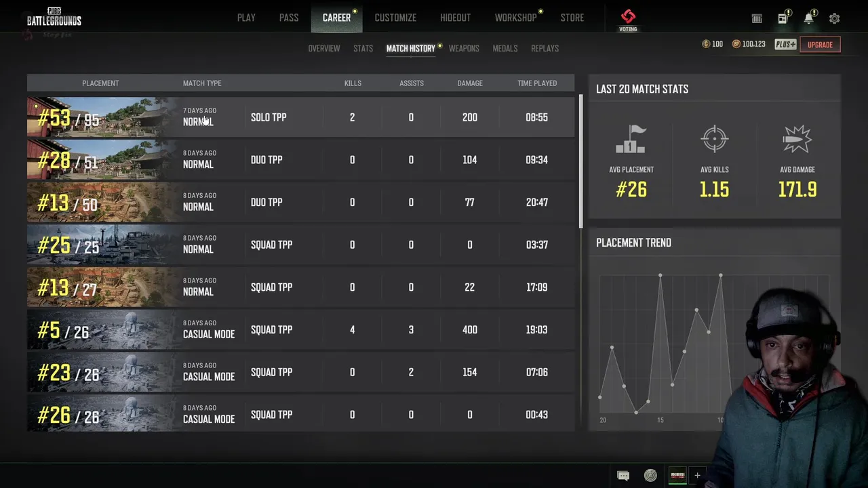Switch to the Stats tab

(x=363, y=48)
